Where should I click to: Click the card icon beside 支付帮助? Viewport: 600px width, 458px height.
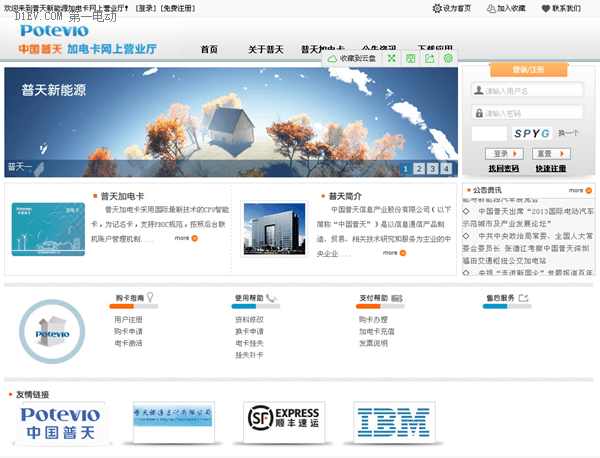coord(397,298)
